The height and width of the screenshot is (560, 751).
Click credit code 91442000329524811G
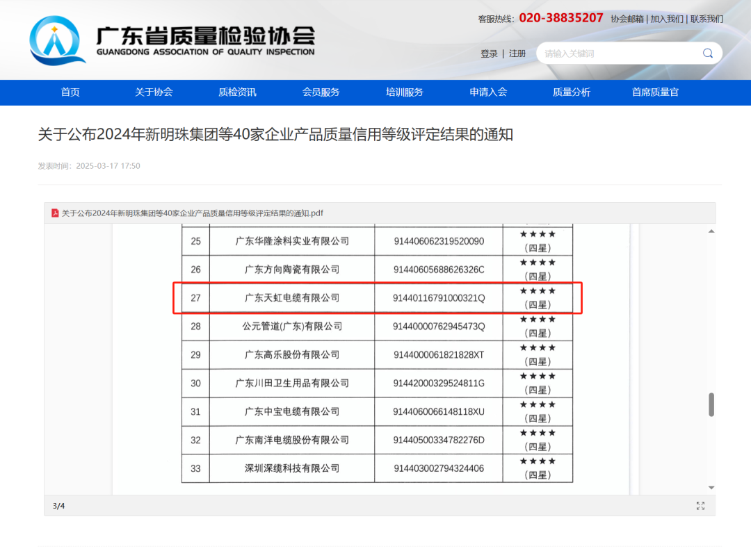click(x=439, y=384)
